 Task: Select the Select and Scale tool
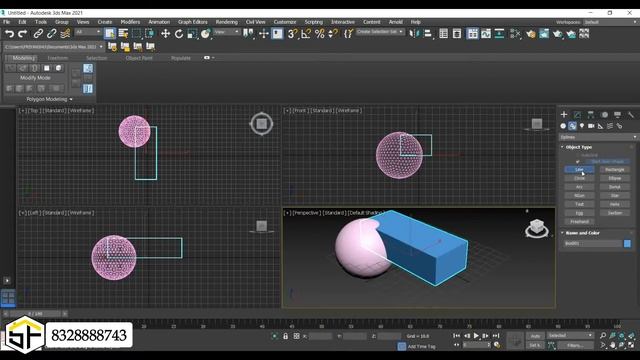[192, 33]
